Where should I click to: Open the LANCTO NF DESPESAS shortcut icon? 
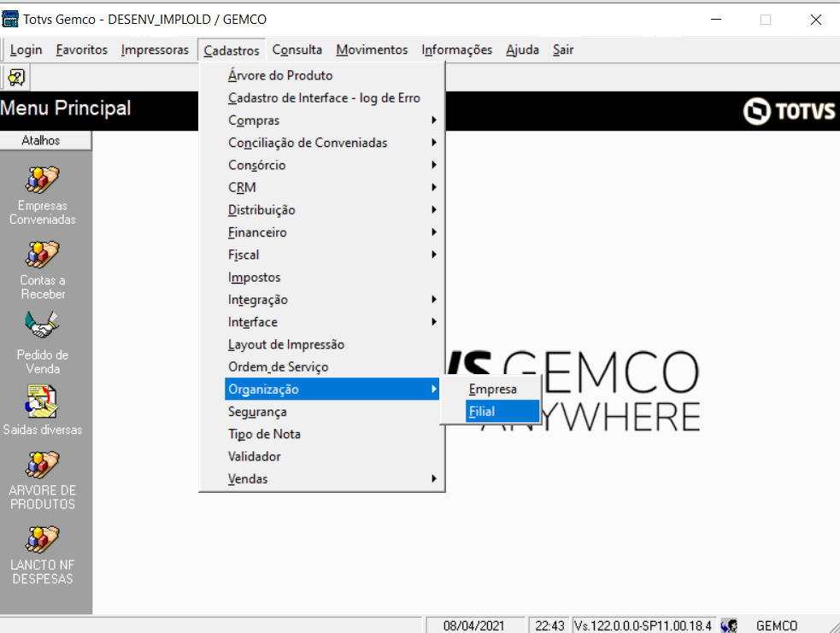pos(42,539)
